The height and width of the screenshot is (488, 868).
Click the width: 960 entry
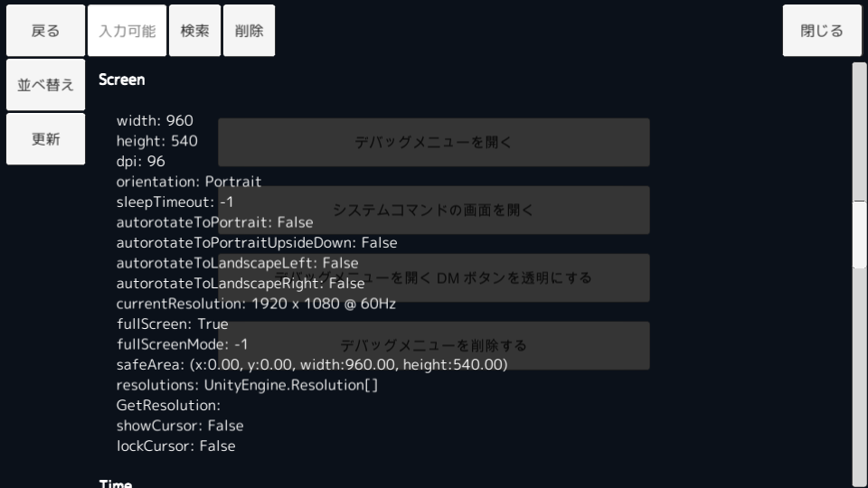point(155,120)
